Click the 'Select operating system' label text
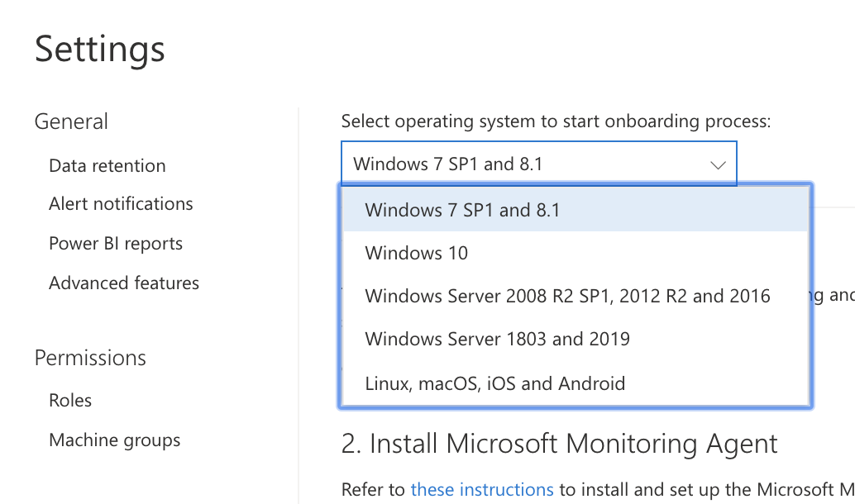The width and height of the screenshot is (855, 504). coord(556,121)
